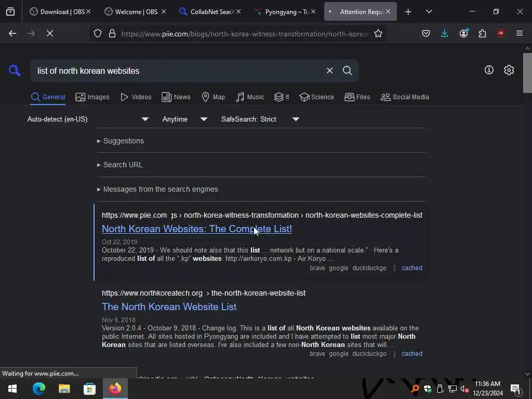Image resolution: width=532 pixels, height=399 pixels.
Task: Clear the search query text
Action: click(x=329, y=71)
